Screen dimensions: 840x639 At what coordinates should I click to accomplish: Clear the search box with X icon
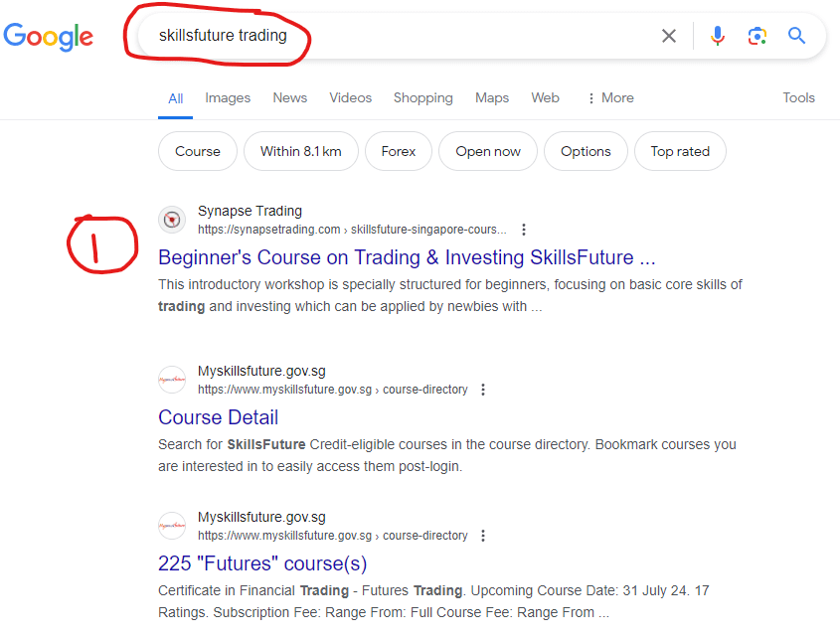[x=669, y=37]
